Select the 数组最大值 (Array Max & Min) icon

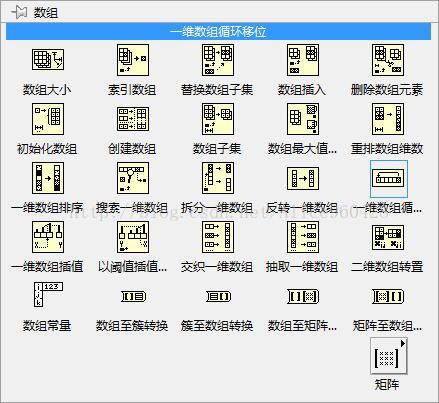[303, 119]
